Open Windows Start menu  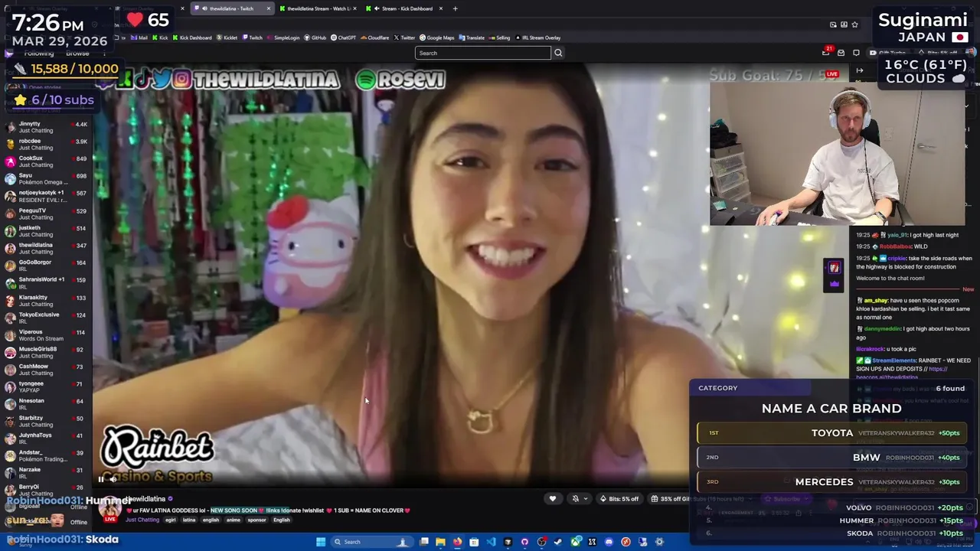pyautogui.click(x=321, y=542)
